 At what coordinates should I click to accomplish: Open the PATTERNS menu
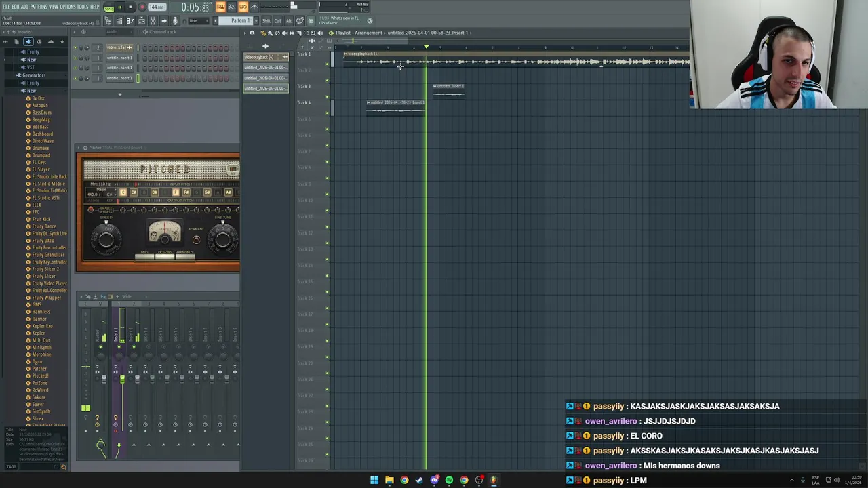(x=39, y=7)
